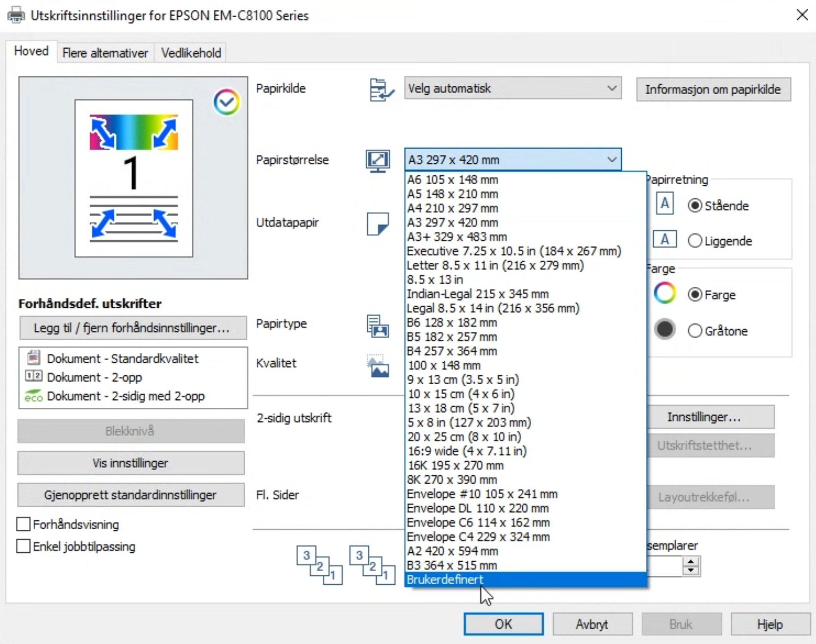Image resolution: width=816 pixels, height=644 pixels.
Task: Click Informasjon om papirkilde button
Action: tap(713, 89)
